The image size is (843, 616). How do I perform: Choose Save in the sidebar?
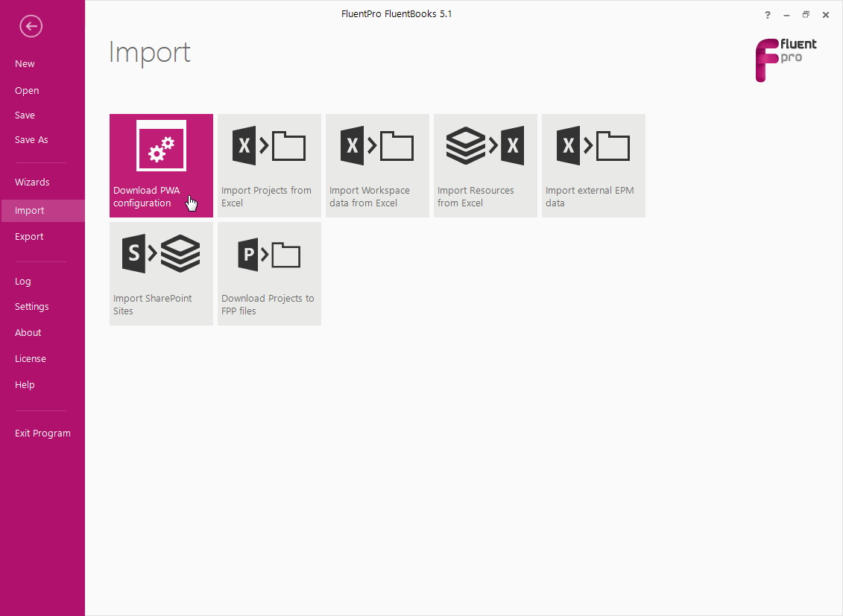tap(25, 115)
